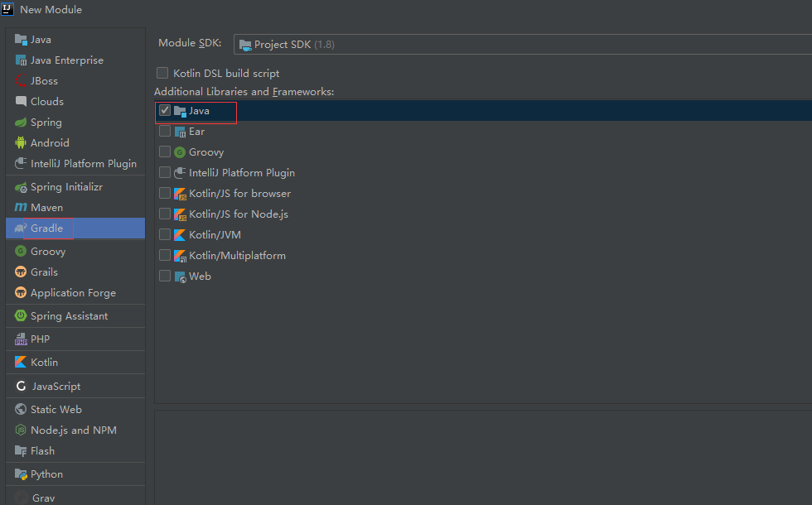Uncheck the Java framework checkbox
The width and height of the screenshot is (812, 505).
[x=165, y=110]
